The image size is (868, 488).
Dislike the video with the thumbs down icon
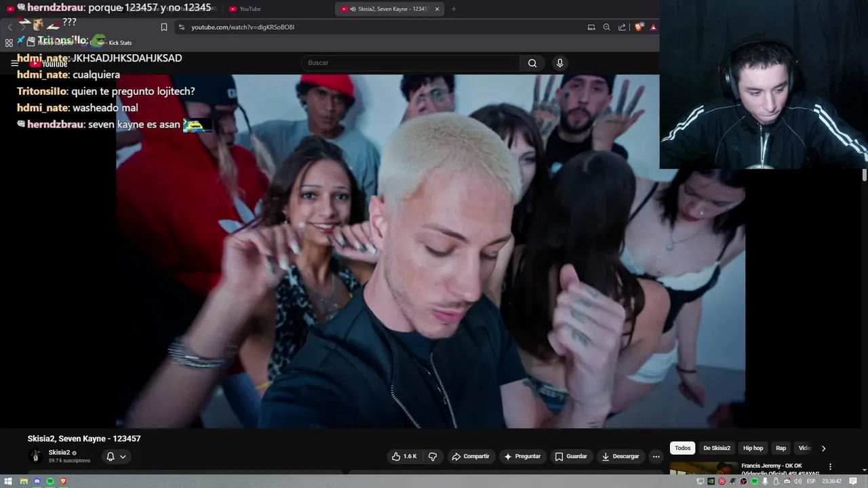point(433,457)
